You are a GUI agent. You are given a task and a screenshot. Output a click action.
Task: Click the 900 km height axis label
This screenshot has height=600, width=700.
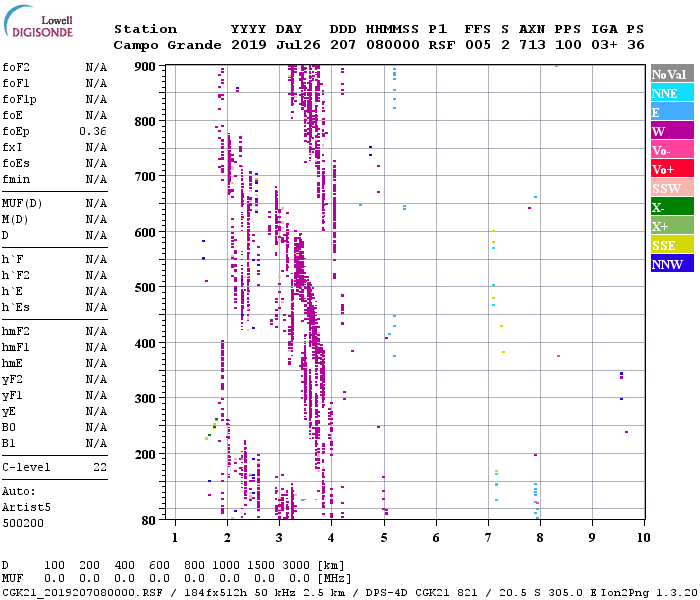coord(145,67)
